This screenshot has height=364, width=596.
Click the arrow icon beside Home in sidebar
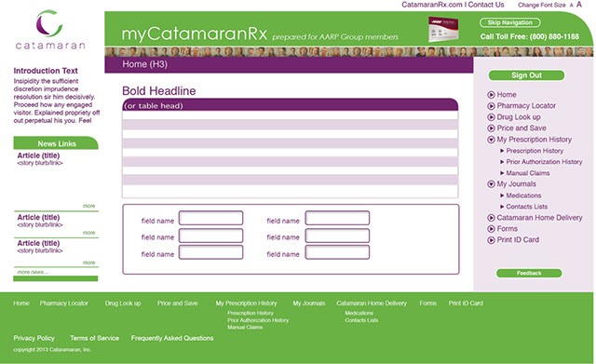coord(491,95)
